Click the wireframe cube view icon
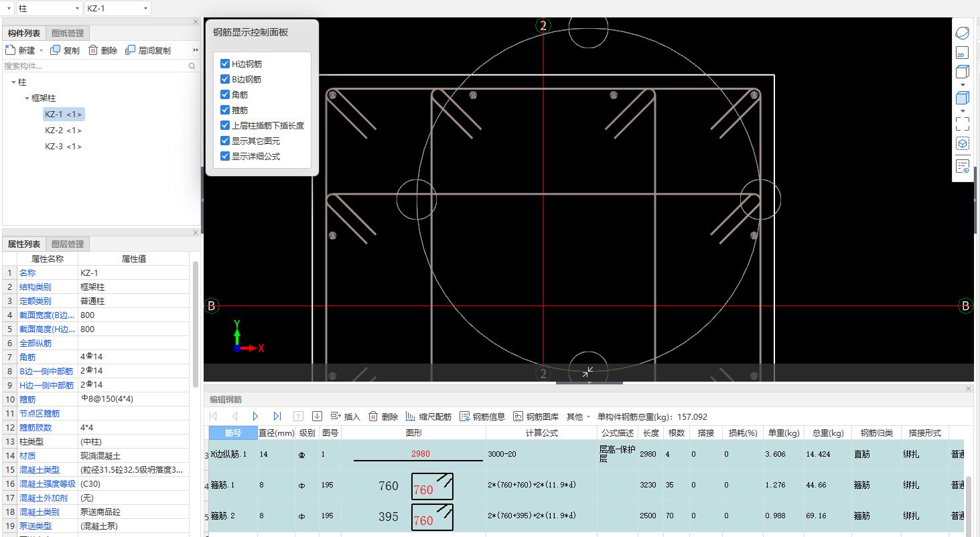The width and height of the screenshot is (980, 537). pyautogui.click(x=963, y=72)
